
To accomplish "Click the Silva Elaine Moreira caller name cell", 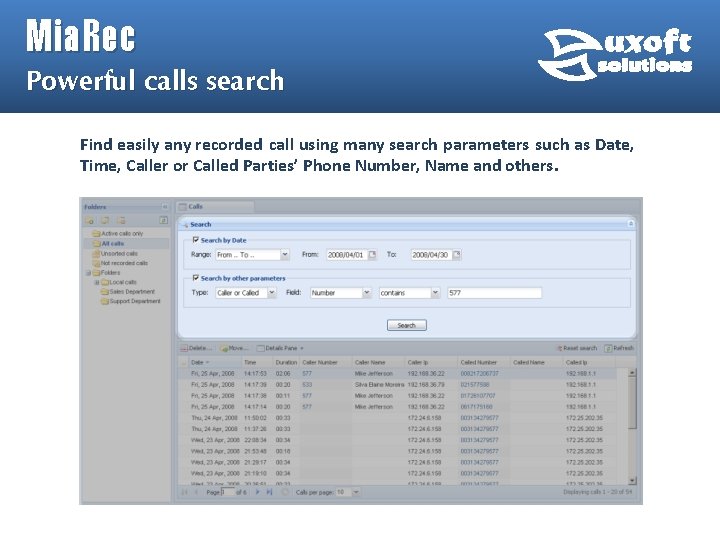I will pyautogui.click(x=379, y=384).
